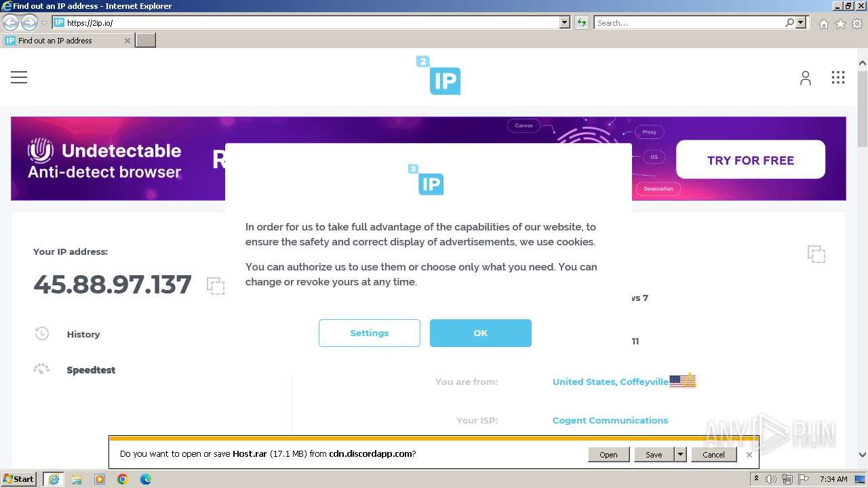Go back with browser Back button

10,22
